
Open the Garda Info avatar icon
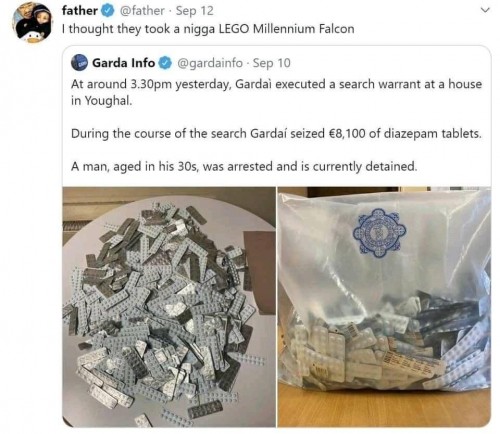click(79, 63)
